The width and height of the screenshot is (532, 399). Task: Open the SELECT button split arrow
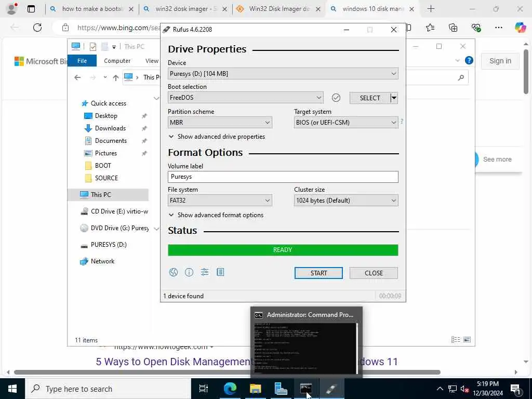click(394, 98)
